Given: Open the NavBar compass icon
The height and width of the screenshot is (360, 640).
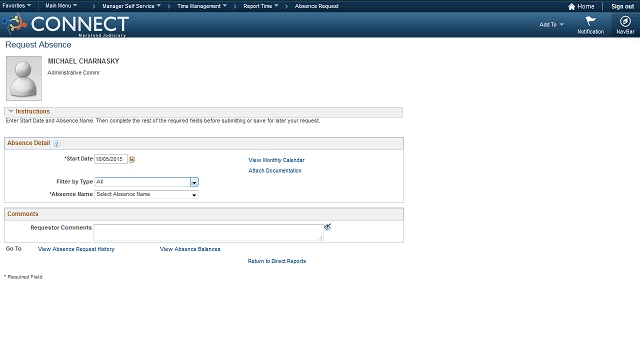Looking at the screenshot, I should (625, 25).
